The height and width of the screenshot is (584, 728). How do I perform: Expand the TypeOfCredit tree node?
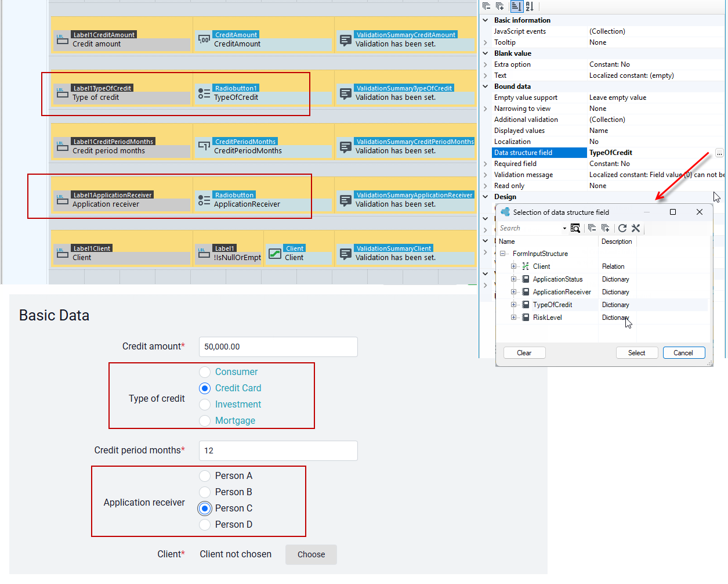pos(513,305)
